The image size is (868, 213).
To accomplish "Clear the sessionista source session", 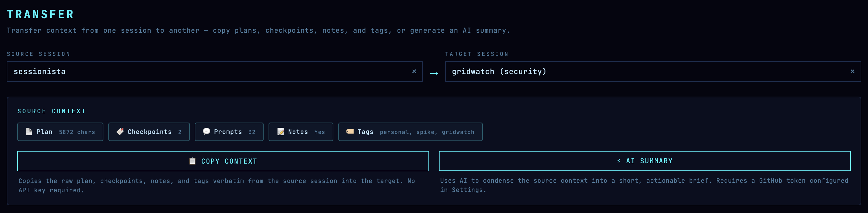I will (414, 71).
